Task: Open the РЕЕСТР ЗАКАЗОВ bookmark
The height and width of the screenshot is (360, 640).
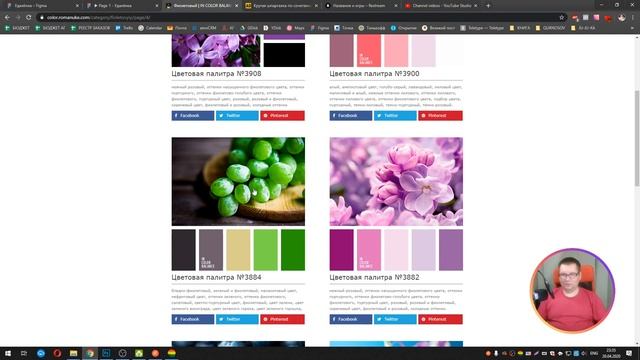Action: click(x=90, y=28)
